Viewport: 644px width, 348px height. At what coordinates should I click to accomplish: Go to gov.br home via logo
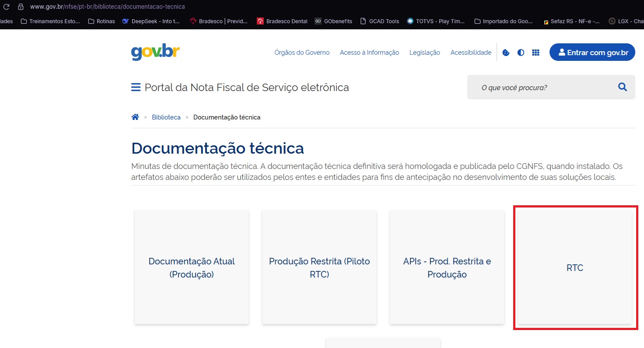tap(155, 52)
